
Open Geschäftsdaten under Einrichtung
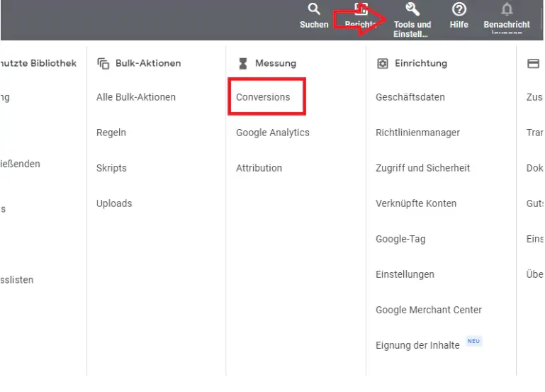click(x=410, y=97)
